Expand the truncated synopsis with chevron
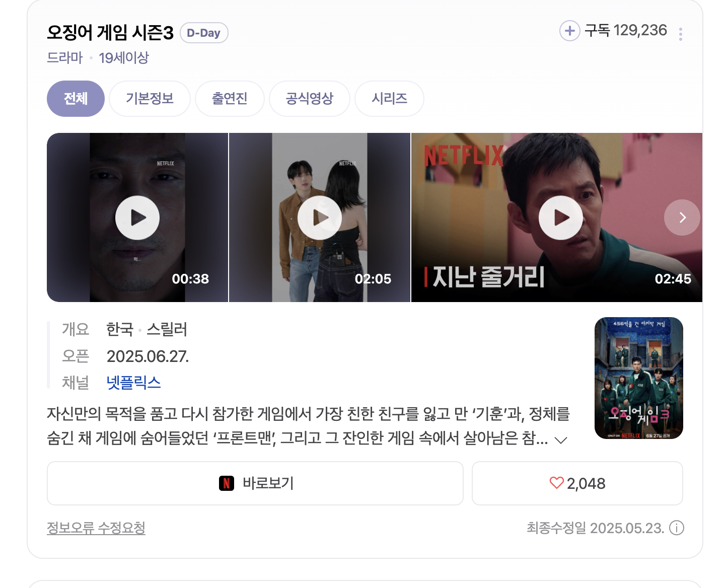This screenshot has width=726, height=588. 561,440
